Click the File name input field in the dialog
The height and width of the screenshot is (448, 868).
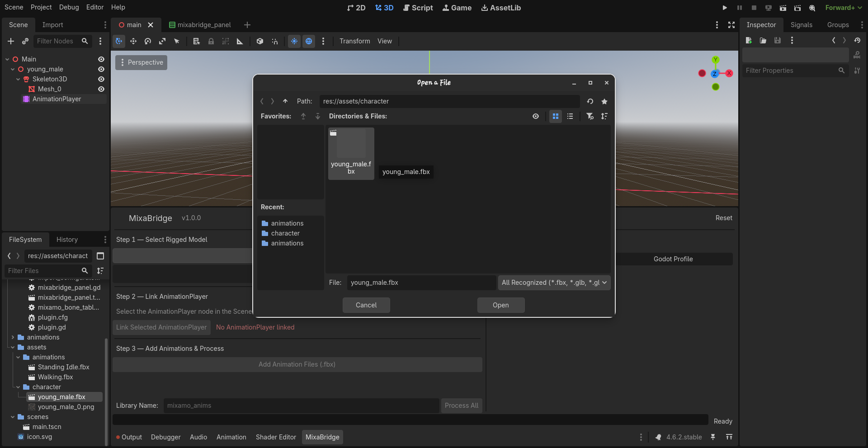tap(421, 282)
